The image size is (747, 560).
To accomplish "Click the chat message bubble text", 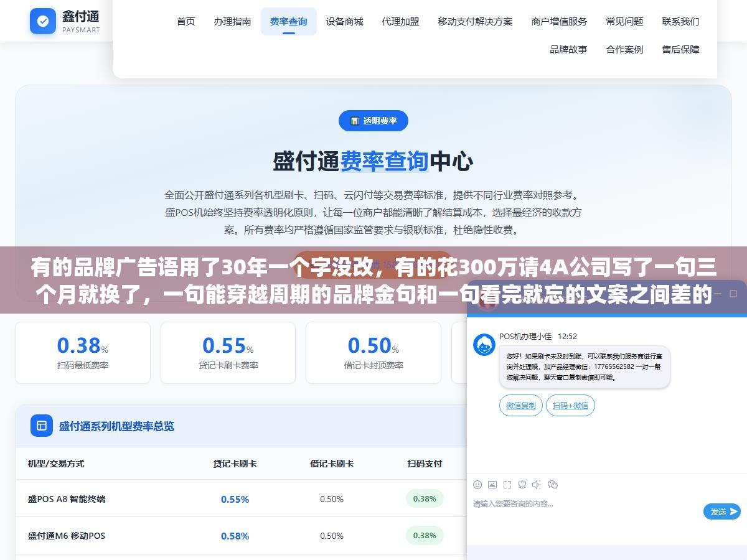I will click(x=585, y=367).
